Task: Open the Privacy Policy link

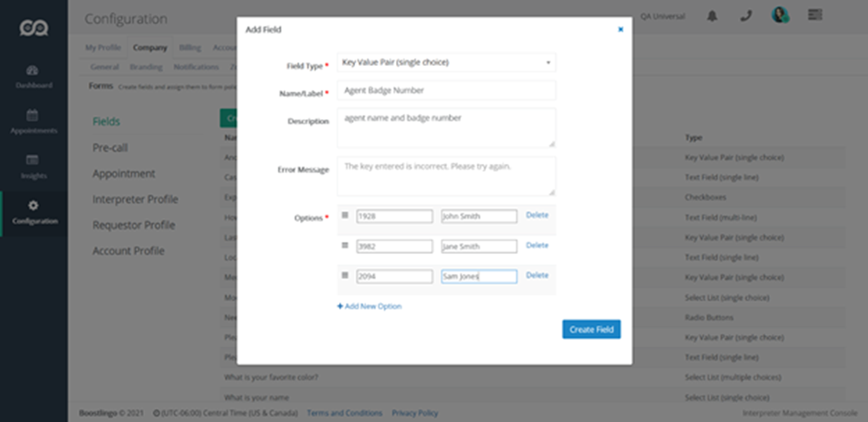Action: click(x=415, y=413)
